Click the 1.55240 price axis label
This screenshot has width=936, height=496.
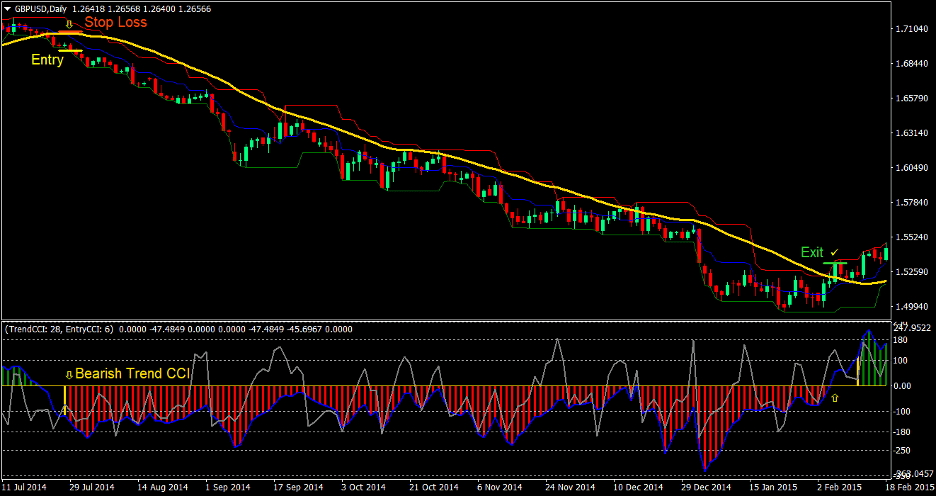[913, 237]
